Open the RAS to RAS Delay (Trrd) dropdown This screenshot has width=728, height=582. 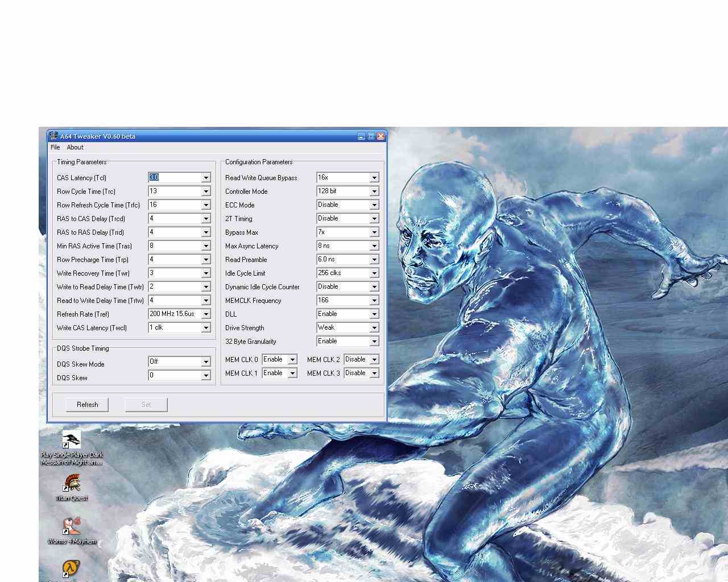tap(206, 232)
